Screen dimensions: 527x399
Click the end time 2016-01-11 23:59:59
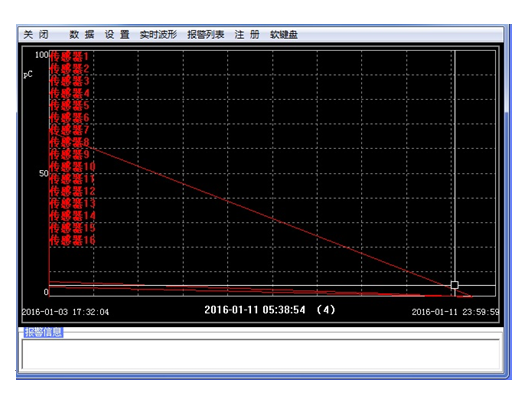[455, 312]
